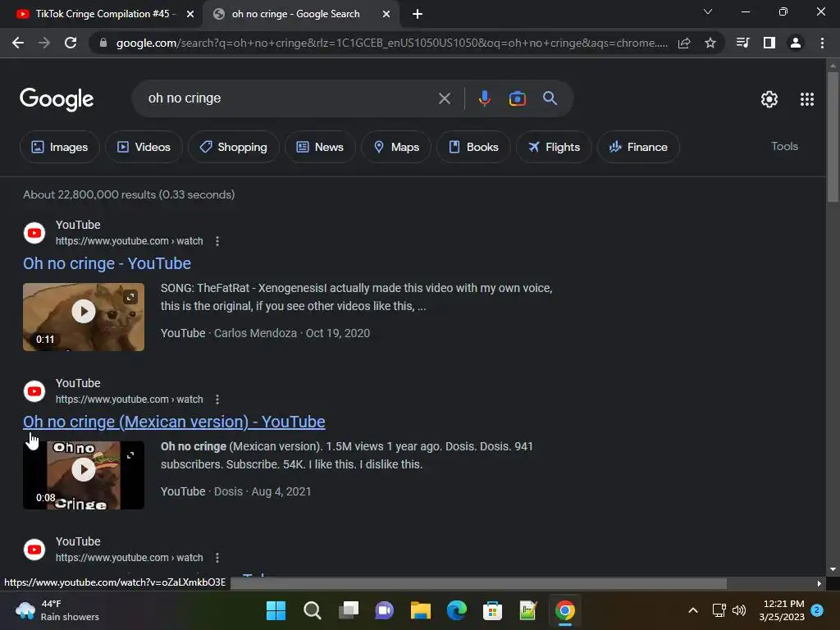Open Flights results filter

coord(554,147)
